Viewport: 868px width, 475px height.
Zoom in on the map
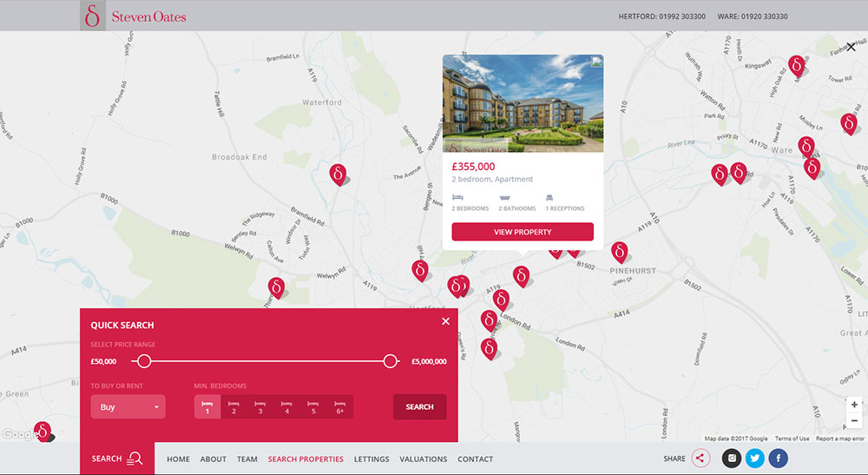854,405
